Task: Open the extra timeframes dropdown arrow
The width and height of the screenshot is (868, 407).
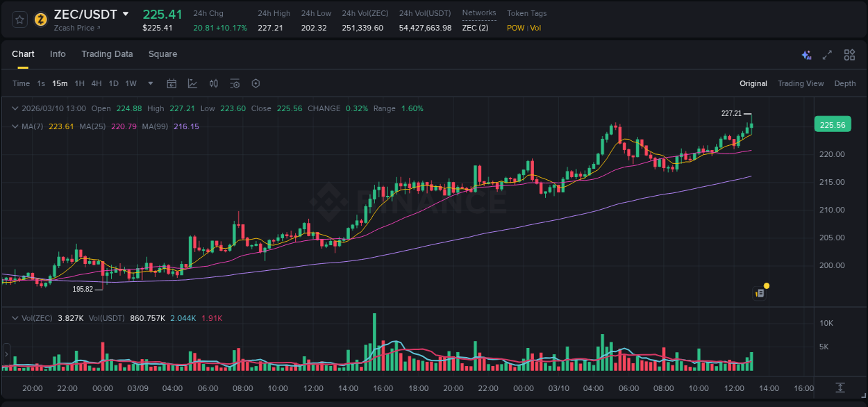Action: [x=149, y=83]
